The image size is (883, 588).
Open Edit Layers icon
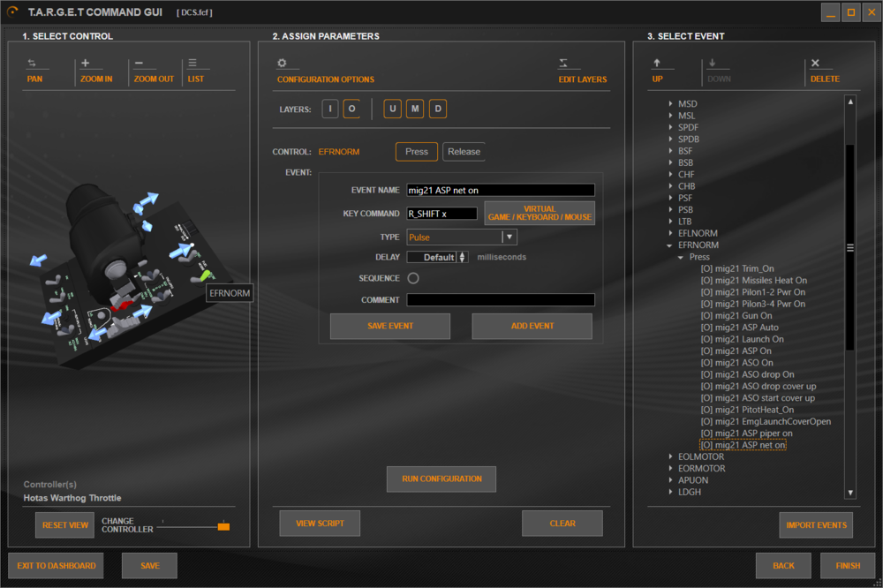click(x=563, y=63)
